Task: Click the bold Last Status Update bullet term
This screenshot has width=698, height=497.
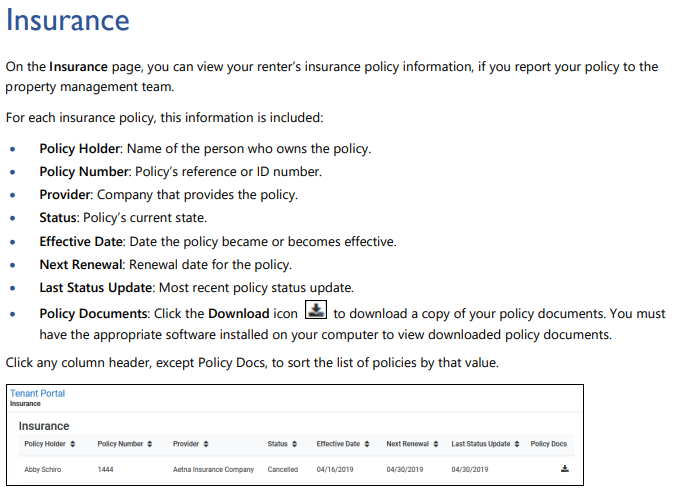Action: click(96, 288)
